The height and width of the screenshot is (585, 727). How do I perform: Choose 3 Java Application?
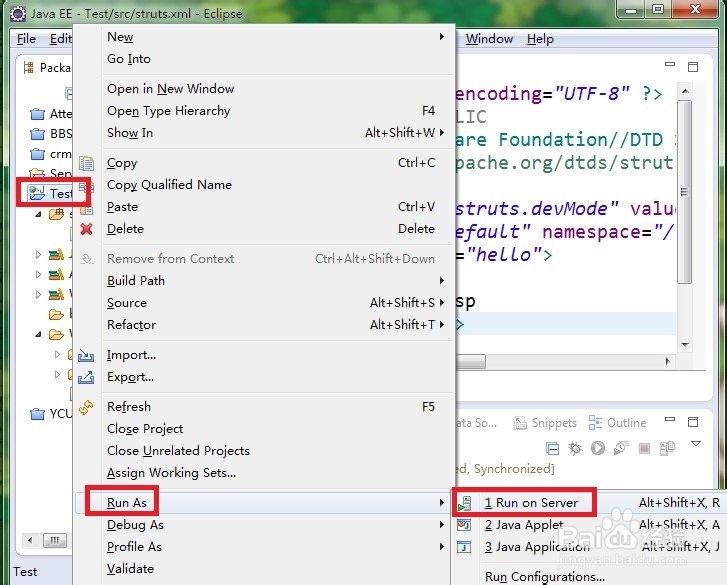[x=589, y=547]
